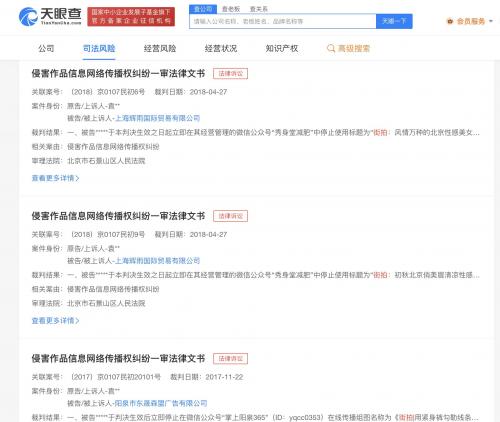Open 上海辉雨国际贸易有限公司 link in 民初8号 case

point(157,118)
